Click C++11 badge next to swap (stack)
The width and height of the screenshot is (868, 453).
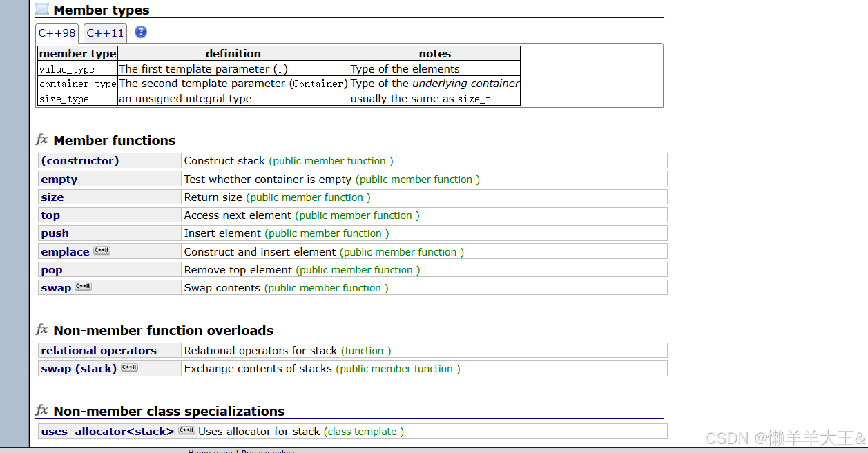129,367
